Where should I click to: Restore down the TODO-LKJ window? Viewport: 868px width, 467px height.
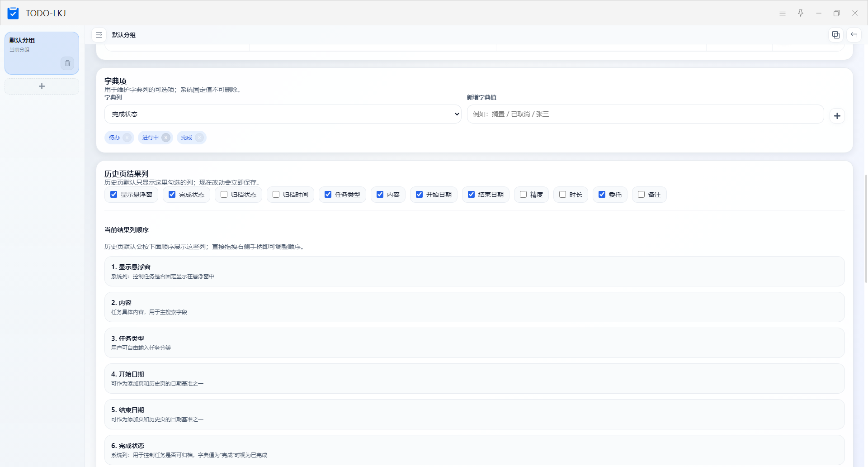click(x=837, y=13)
